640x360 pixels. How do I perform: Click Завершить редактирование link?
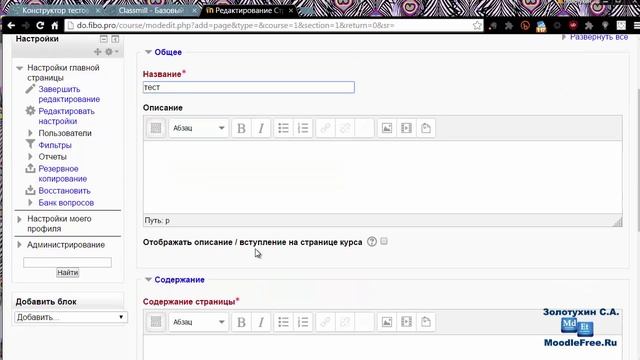click(69, 94)
